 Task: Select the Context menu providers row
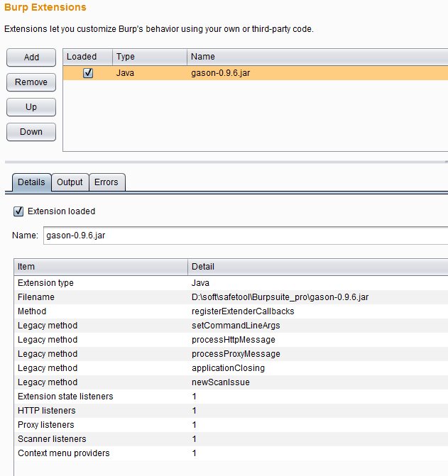pos(231,453)
